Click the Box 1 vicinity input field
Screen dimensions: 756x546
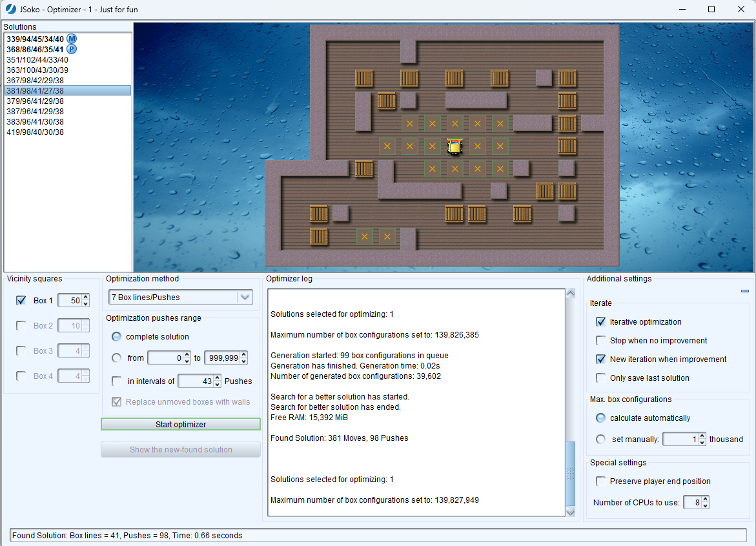70,300
